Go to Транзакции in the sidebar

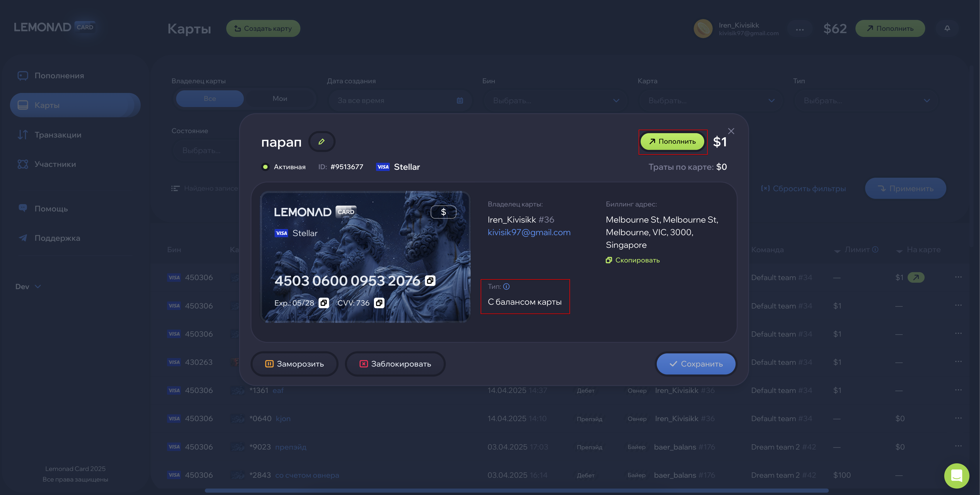point(57,135)
